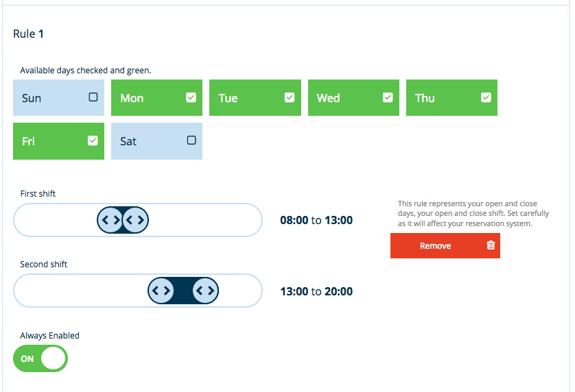Click the Sat day tile label
The width and height of the screenshot is (575, 392).
click(x=128, y=141)
